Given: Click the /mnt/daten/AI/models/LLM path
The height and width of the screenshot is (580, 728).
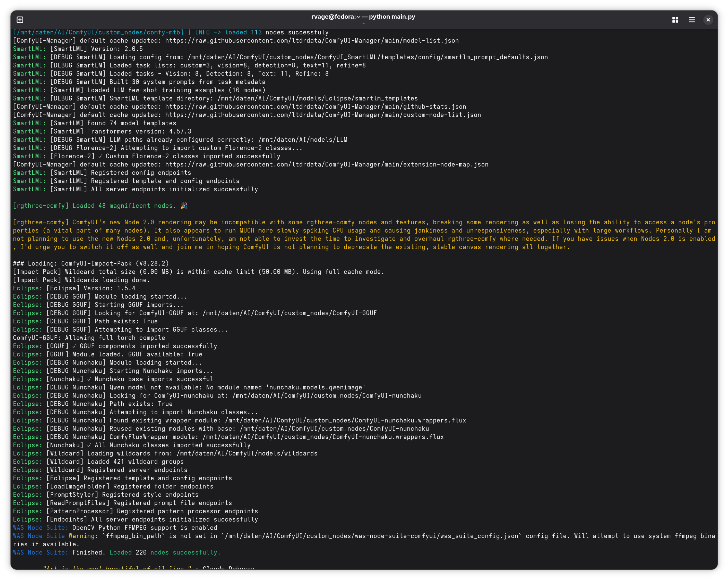Looking at the screenshot, I should pos(303,140).
